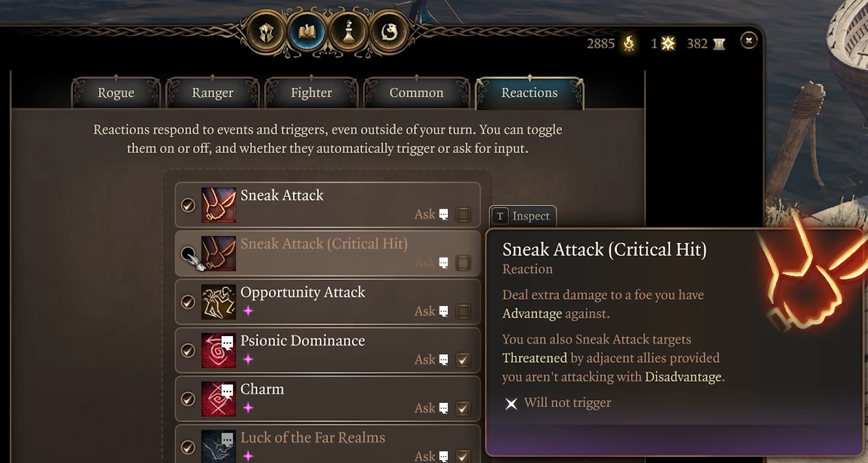This screenshot has height=463, width=868.
Task: Click the Psionic Dominance ability icon
Action: click(x=218, y=351)
